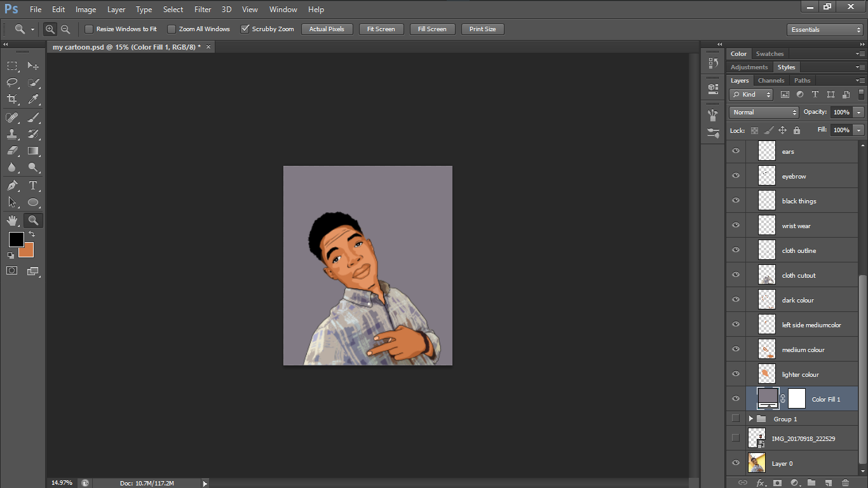The width and height of the screenshot is (868, 488).
Task: Select the Pen tool
Action: coord(12,186)
